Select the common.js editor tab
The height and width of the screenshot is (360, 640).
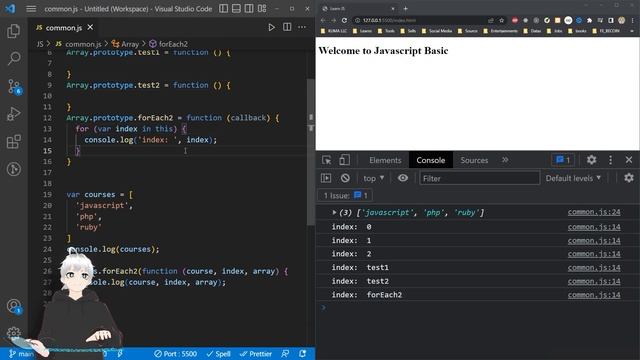coord(64,27)
